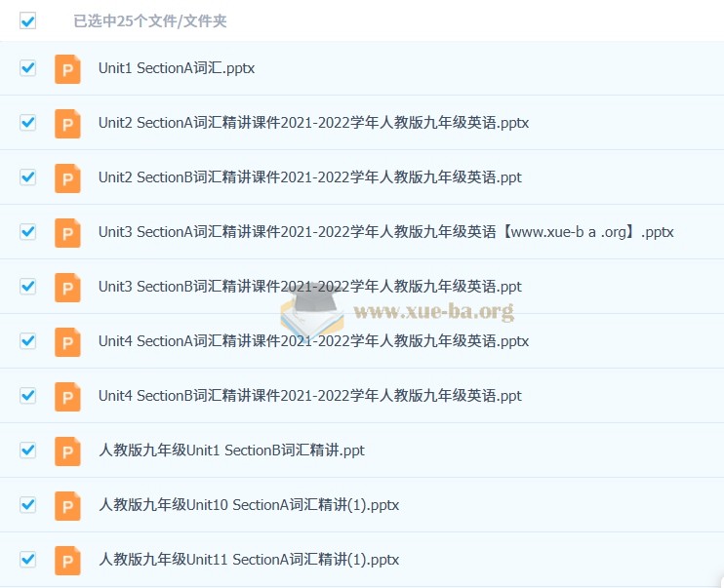
Task: Click the icon beside Unit3 SectionA file
Action: (x=67, y=233)
